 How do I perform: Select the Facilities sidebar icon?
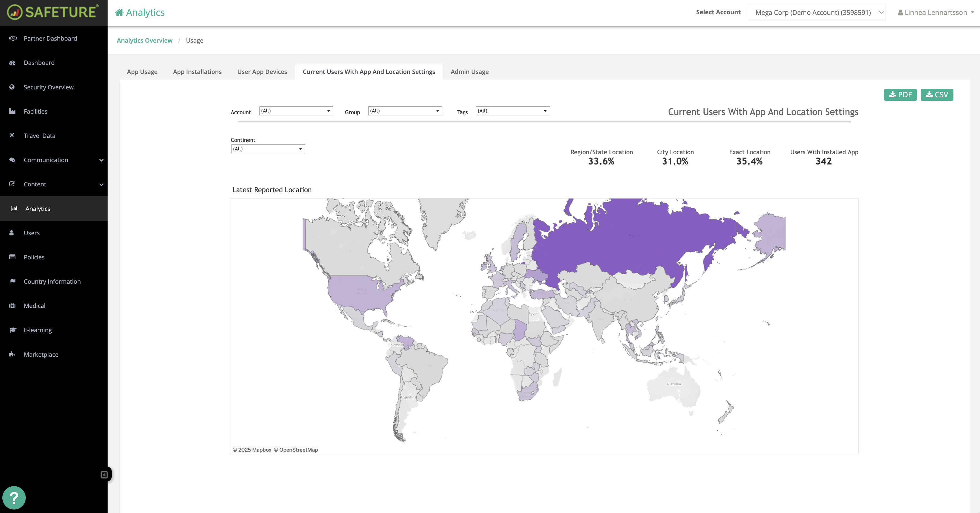(x=13, y=111)
